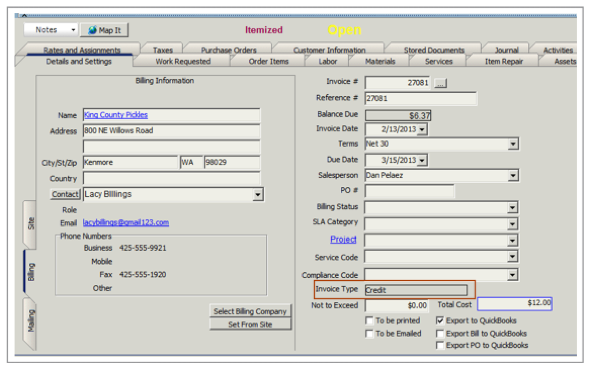The width and height of the screenshot is (590, 370).
Task: Expand the Service Code dropdown
Action: point(512,257)
